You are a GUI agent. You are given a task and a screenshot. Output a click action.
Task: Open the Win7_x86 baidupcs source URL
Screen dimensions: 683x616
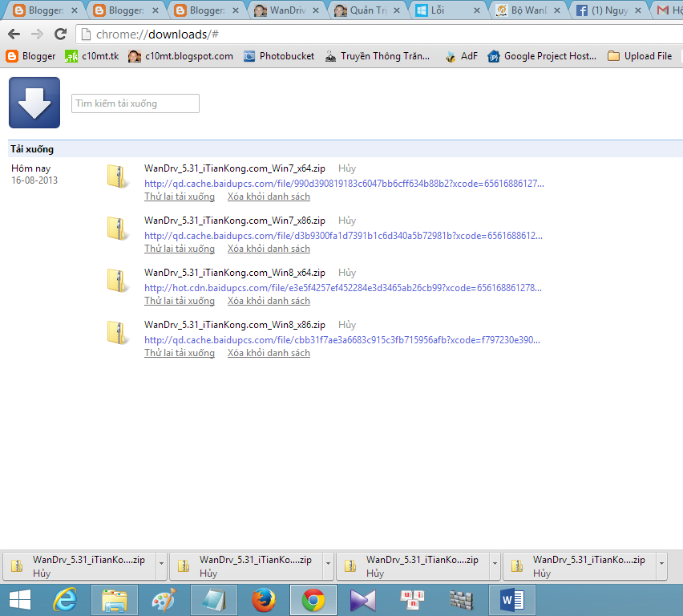click(x=344, y=236)
